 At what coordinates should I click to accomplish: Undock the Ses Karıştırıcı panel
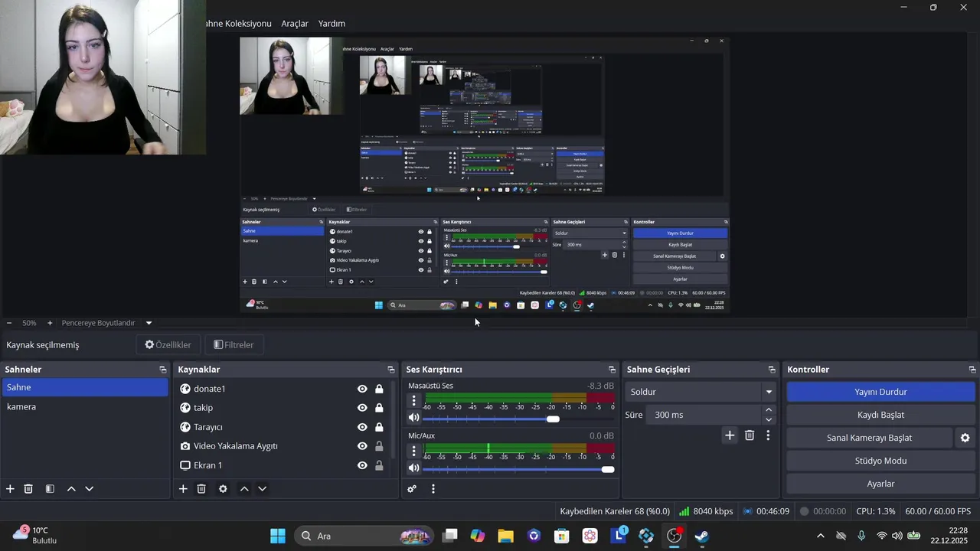coord(611,369)
